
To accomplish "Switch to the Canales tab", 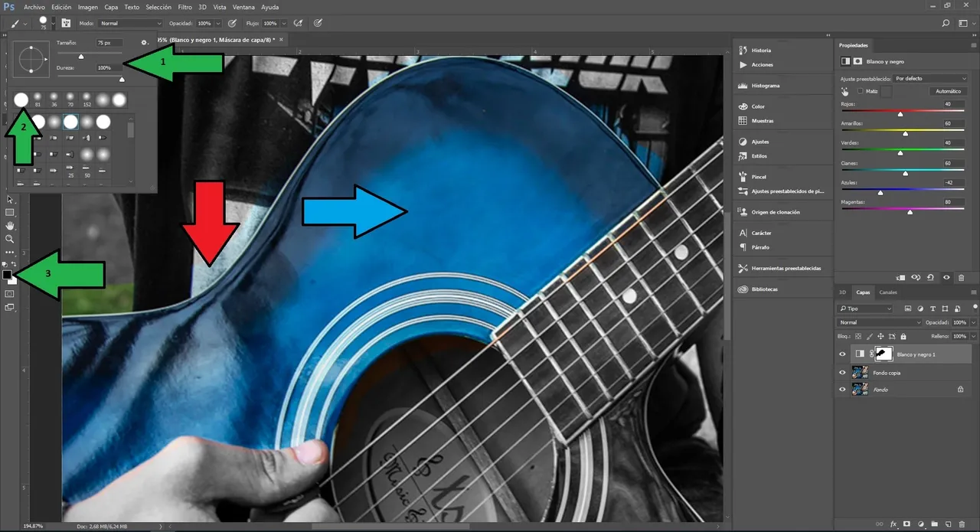I will (x=888, y=292).
